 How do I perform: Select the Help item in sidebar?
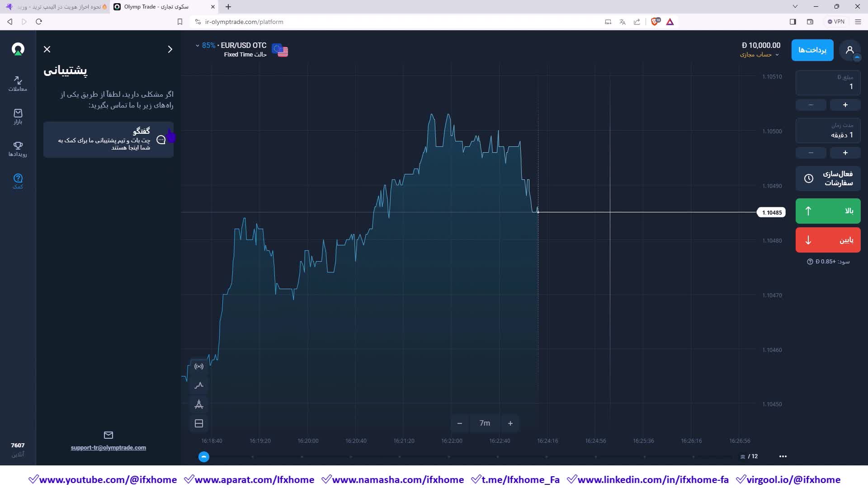coord(18,181)
